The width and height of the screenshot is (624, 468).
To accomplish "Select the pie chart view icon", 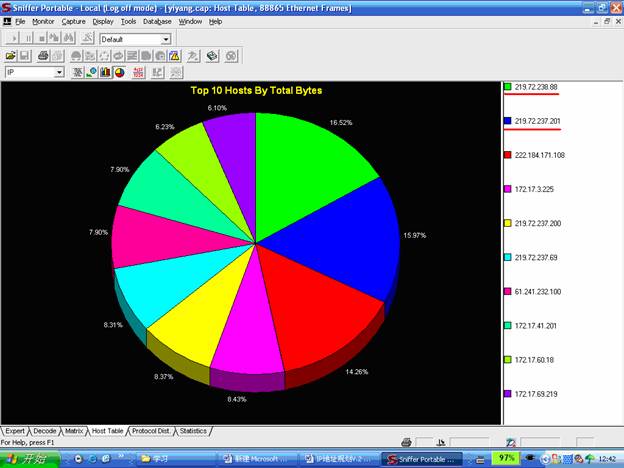I will point(119,72).
